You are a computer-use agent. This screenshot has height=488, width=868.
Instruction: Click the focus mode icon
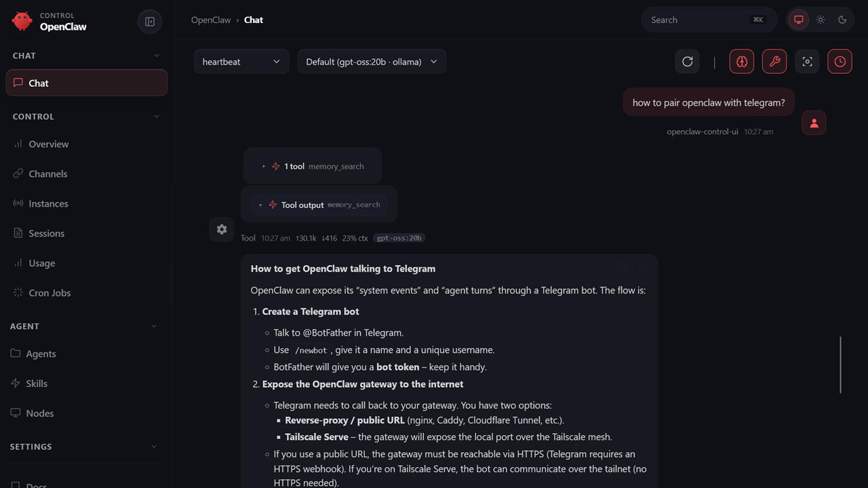tap(807, 62)
